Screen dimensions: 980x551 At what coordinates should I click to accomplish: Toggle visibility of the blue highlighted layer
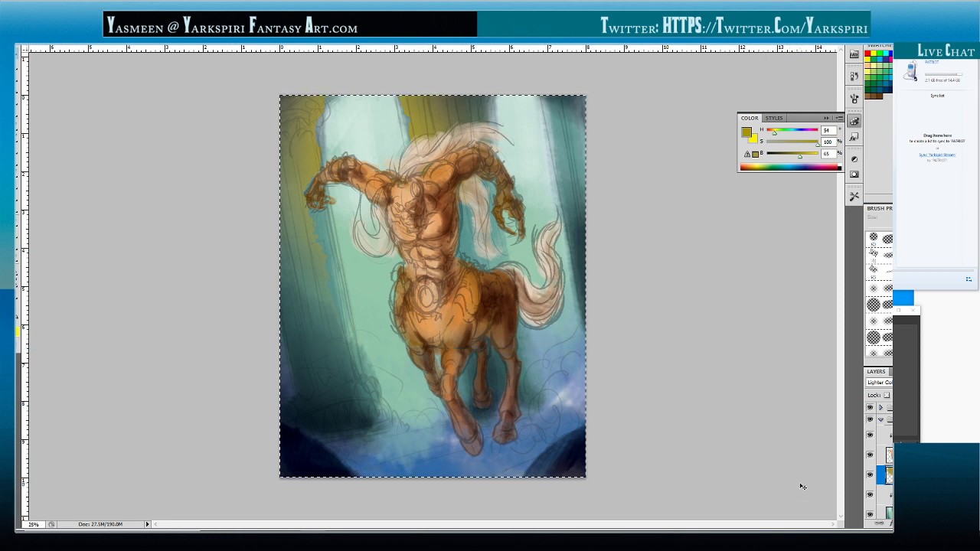[870, 474]
